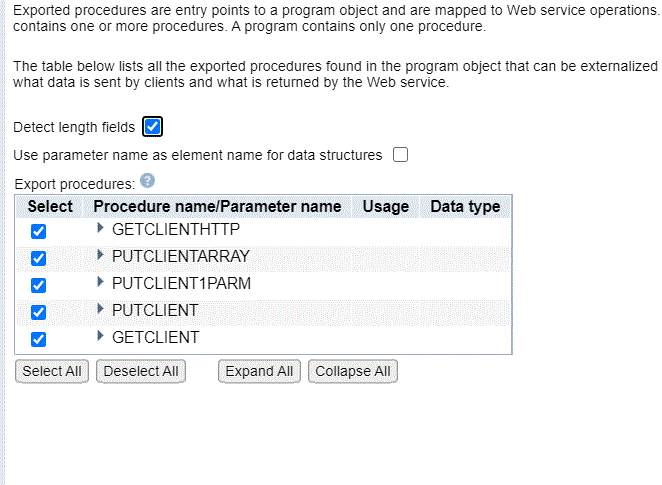Viewport: 662px width, 485px height.
Task: Select the Procedure name/Parameter name column header
Action: tap(217, 207)
